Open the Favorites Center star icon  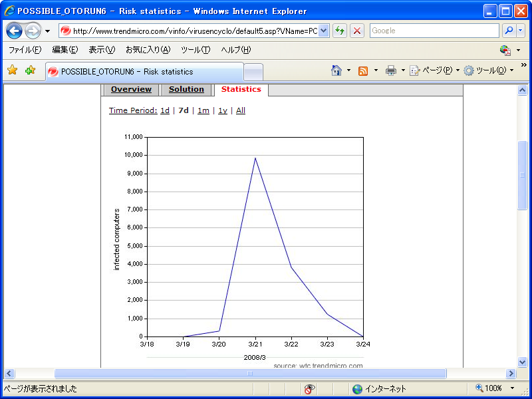(13, 70)
